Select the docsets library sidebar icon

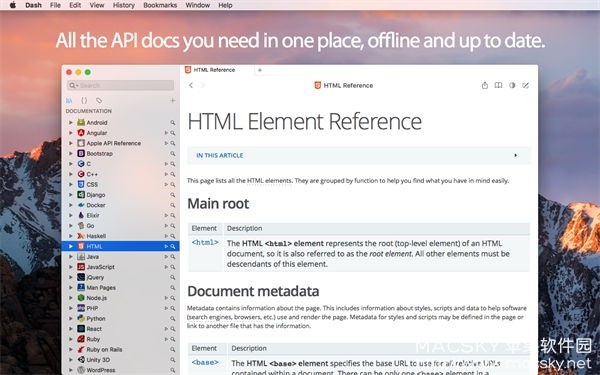pos(69,100)
